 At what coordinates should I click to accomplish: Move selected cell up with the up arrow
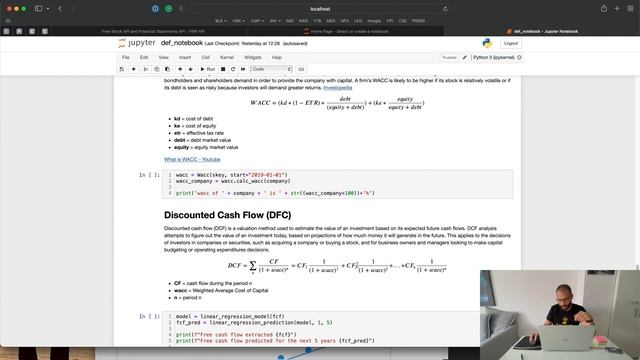point(180,69)
